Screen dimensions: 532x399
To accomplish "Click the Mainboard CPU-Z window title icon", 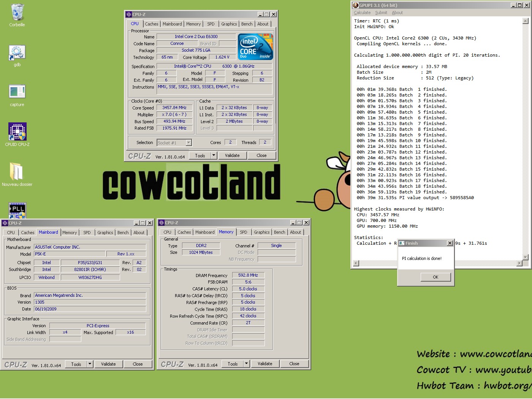I will point(5,223).
